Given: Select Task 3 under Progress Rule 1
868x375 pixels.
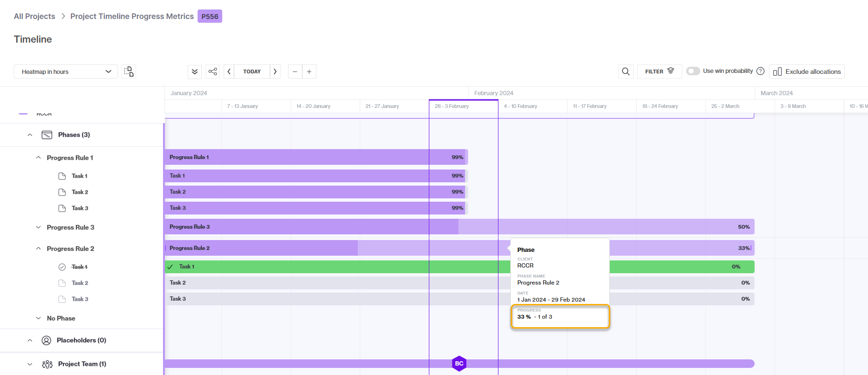Looking at the screenshot, I should (x=80, y=208).
